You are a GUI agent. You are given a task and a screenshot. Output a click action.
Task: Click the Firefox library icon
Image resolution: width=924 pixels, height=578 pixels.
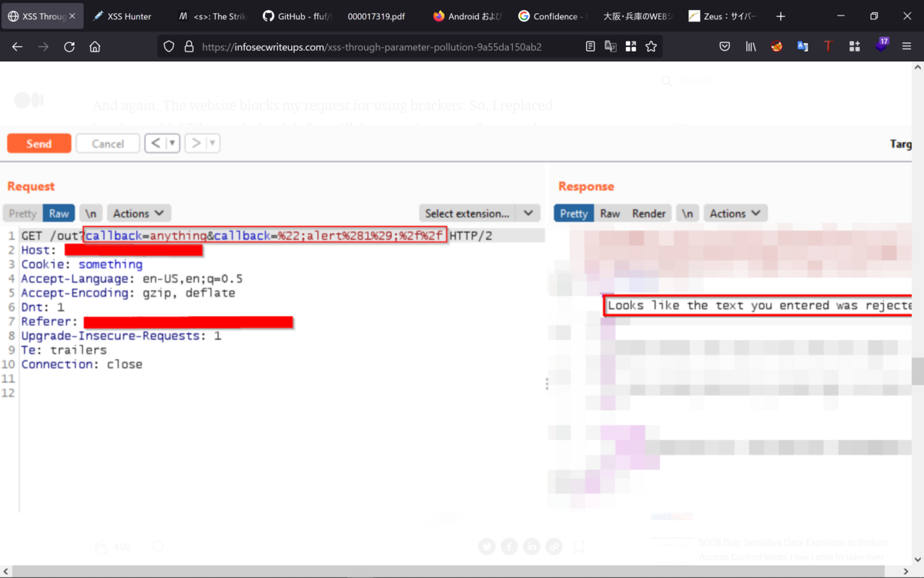point(750,46)
